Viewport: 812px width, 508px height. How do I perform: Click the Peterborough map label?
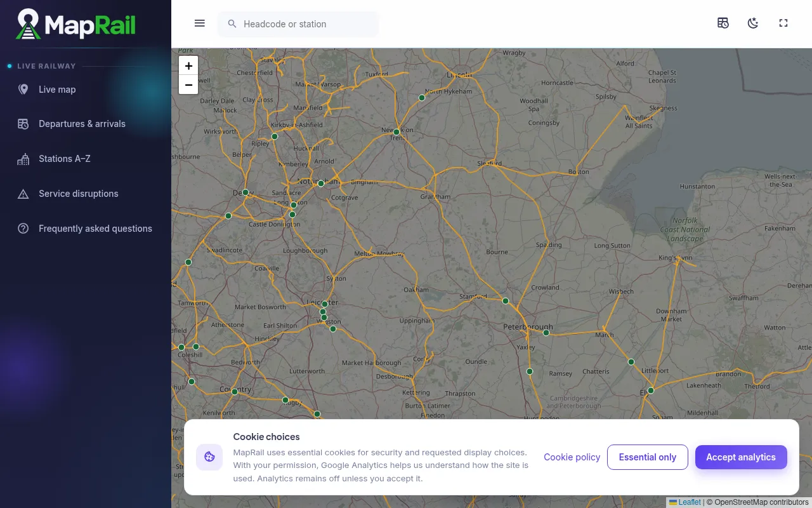click(528, 327)
